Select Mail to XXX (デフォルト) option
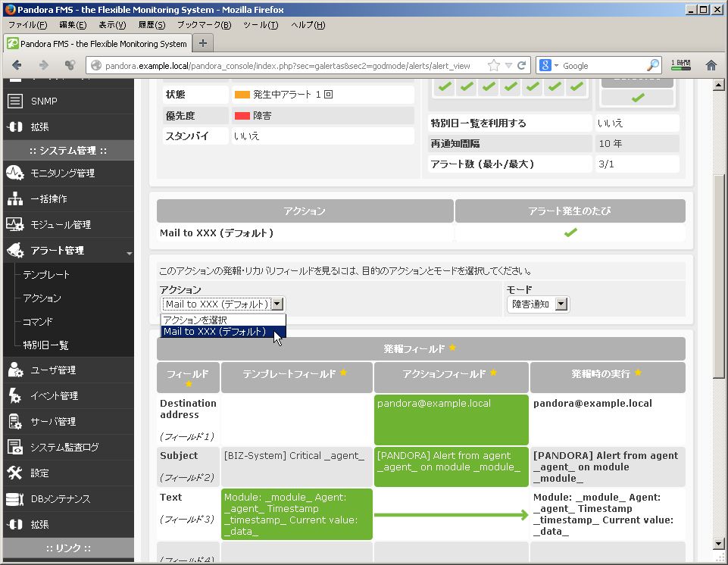The image size is (728, 565). coord(223,332)
